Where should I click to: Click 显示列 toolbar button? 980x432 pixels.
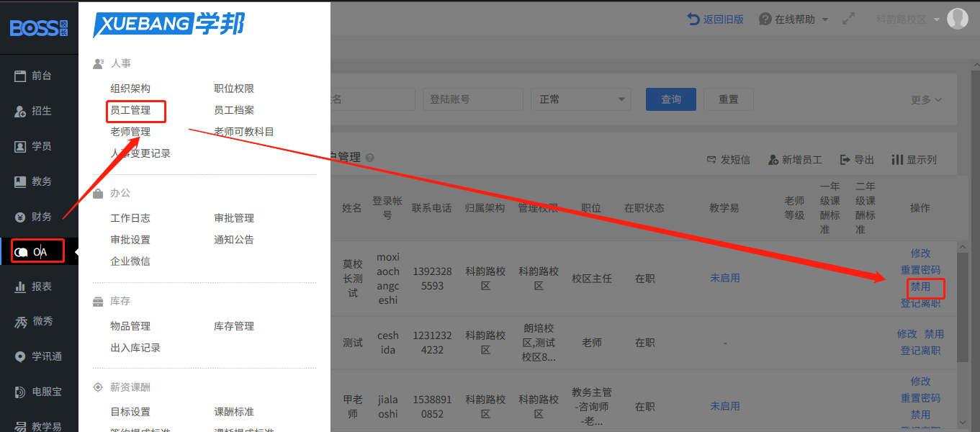tap(914, 160)
